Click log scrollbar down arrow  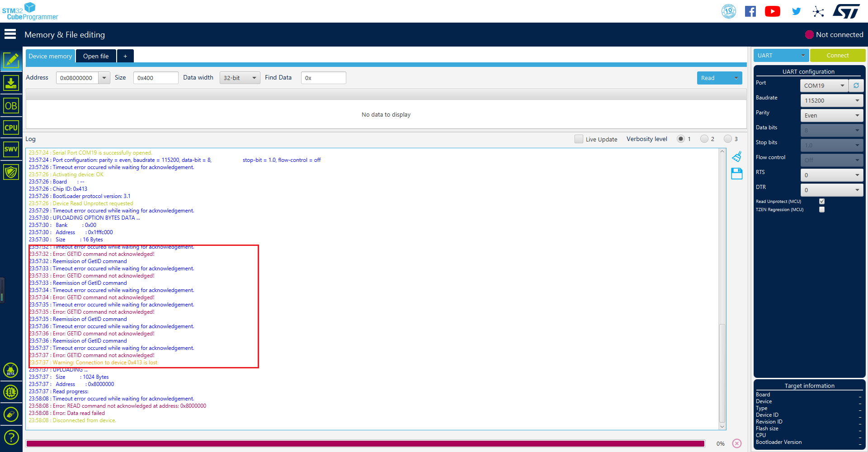722,427
